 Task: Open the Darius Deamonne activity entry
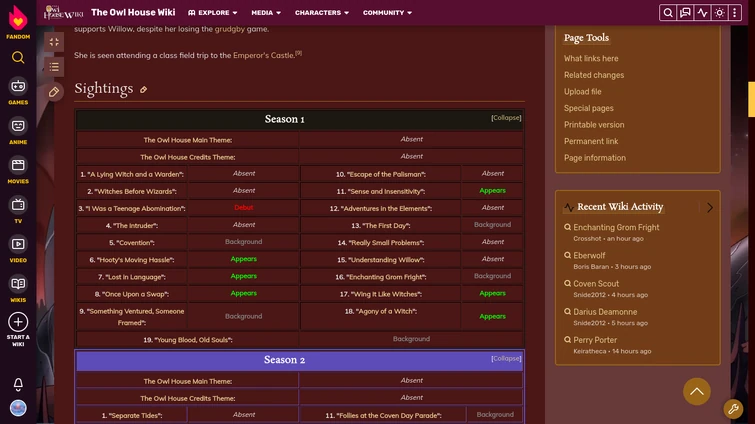tap(605, 312)
